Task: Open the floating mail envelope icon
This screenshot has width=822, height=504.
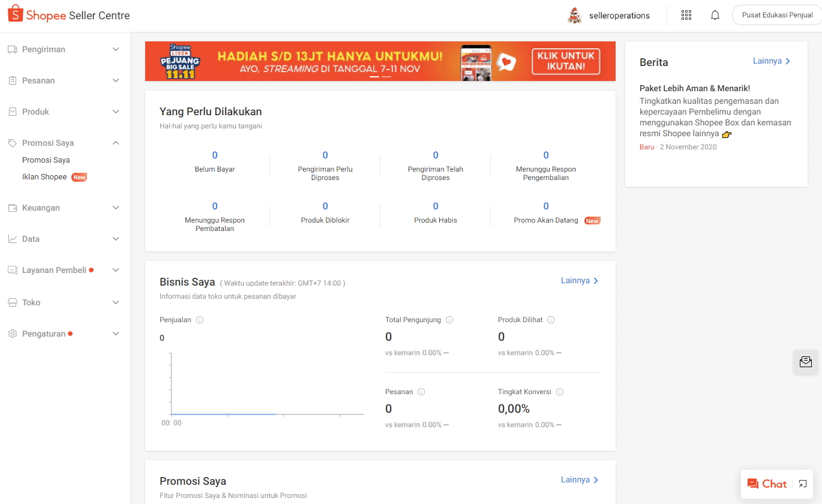Action: [806, 362]
